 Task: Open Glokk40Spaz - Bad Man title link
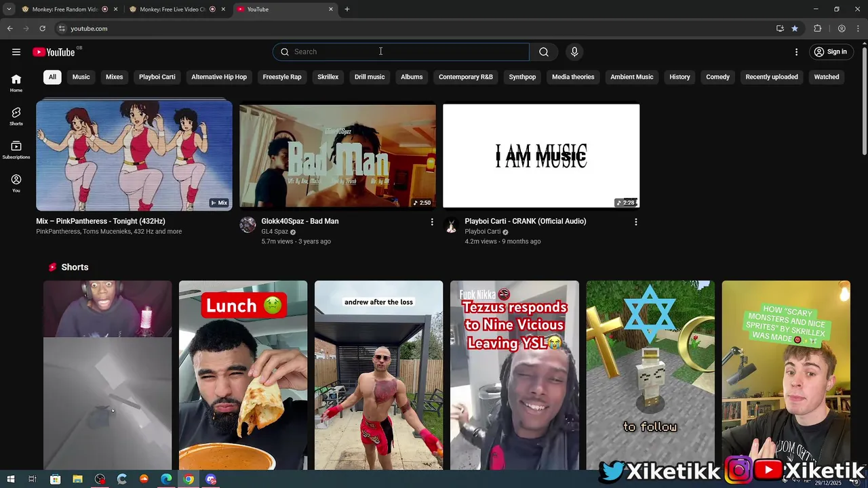click(300, 222)
